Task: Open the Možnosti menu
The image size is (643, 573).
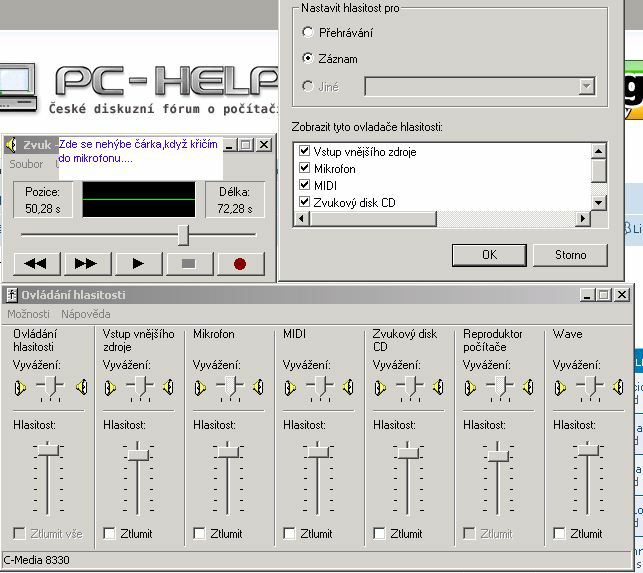Action: coord(28,314)
